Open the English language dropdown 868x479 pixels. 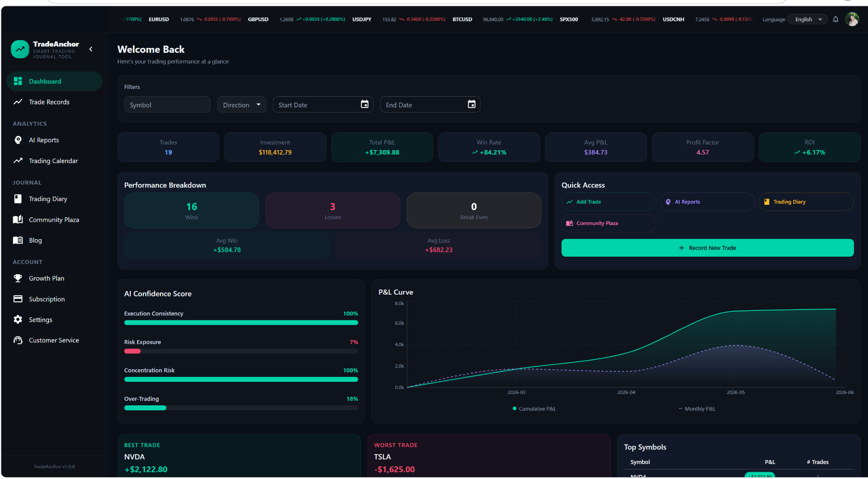point(807,19)
